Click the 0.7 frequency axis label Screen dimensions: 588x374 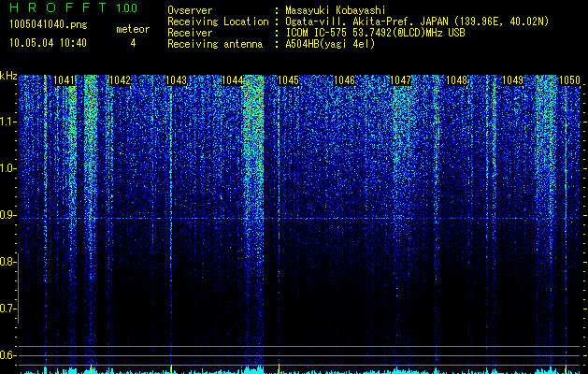7,309
